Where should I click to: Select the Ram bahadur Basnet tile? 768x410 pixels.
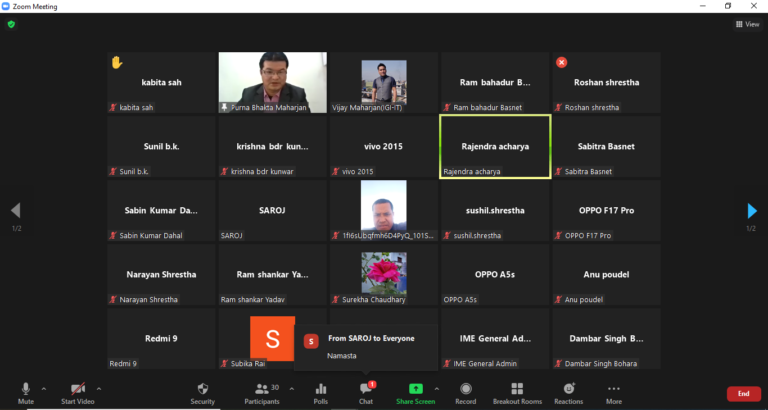click(x=495, y=82)
